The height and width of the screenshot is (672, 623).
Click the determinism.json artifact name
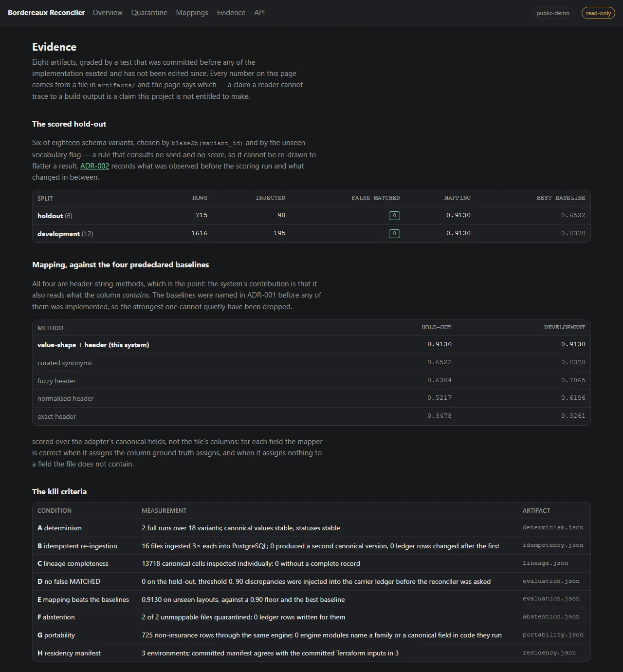pos(553,527)
